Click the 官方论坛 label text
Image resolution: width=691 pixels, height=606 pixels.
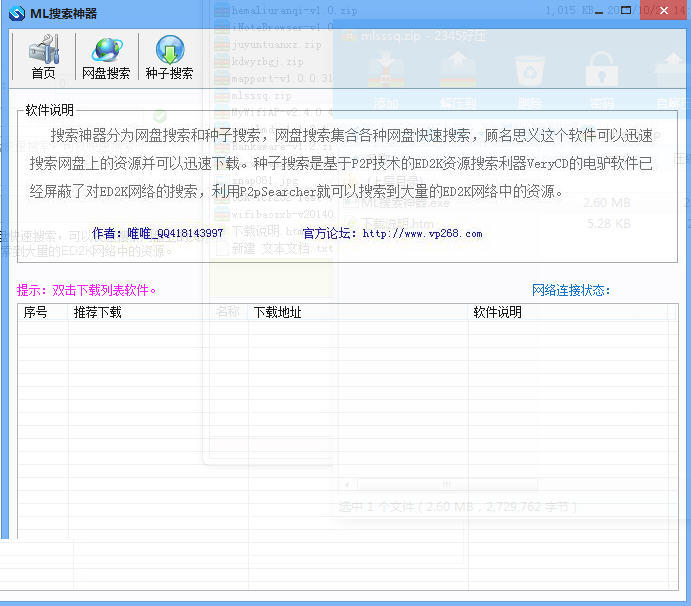point(330,234)
